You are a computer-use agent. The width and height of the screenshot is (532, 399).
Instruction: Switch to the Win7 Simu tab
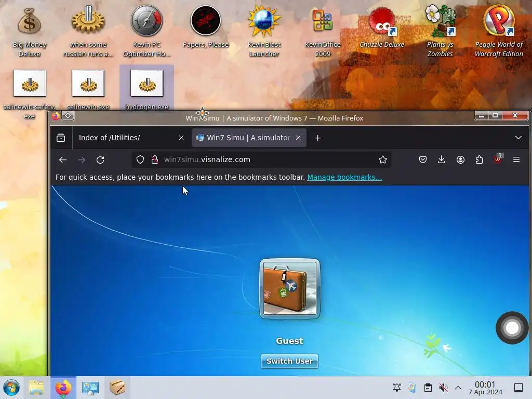coord(249,138)
